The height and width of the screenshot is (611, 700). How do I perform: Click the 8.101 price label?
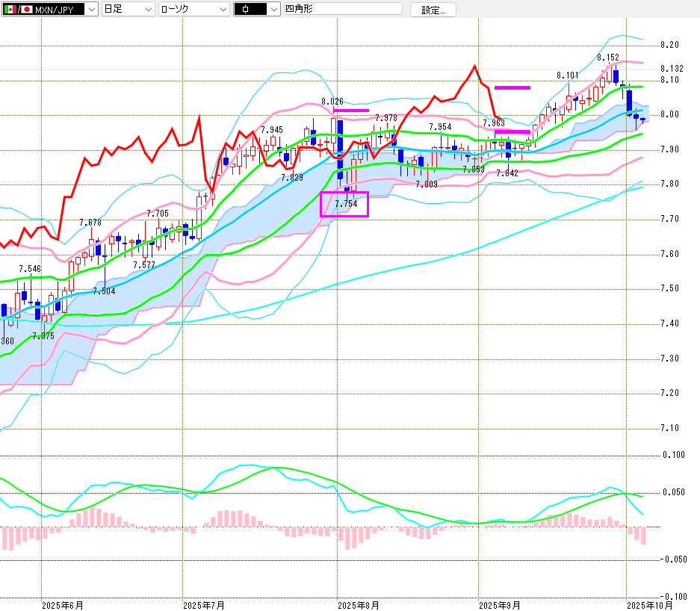pyautogui.click(x=567, y=75)
